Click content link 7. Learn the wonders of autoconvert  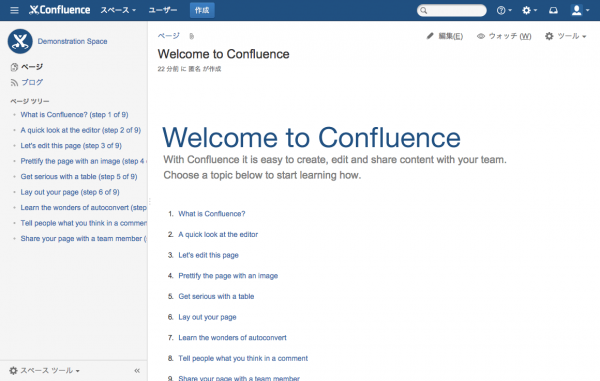tap(232, 338)
